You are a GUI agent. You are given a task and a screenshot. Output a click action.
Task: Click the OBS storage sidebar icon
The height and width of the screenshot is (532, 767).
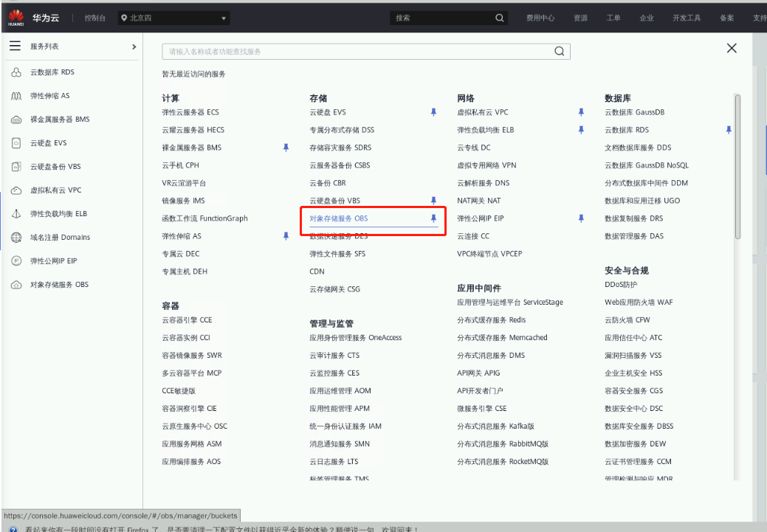(16, 285)
